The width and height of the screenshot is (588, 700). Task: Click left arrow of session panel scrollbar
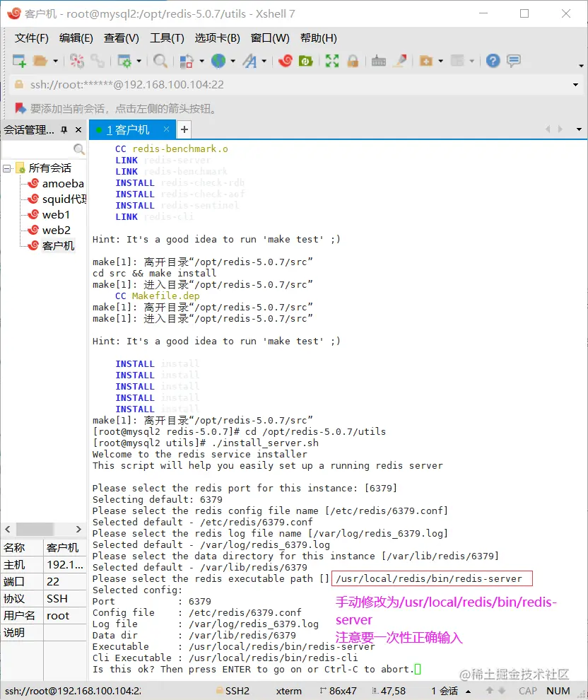(8, 529)
